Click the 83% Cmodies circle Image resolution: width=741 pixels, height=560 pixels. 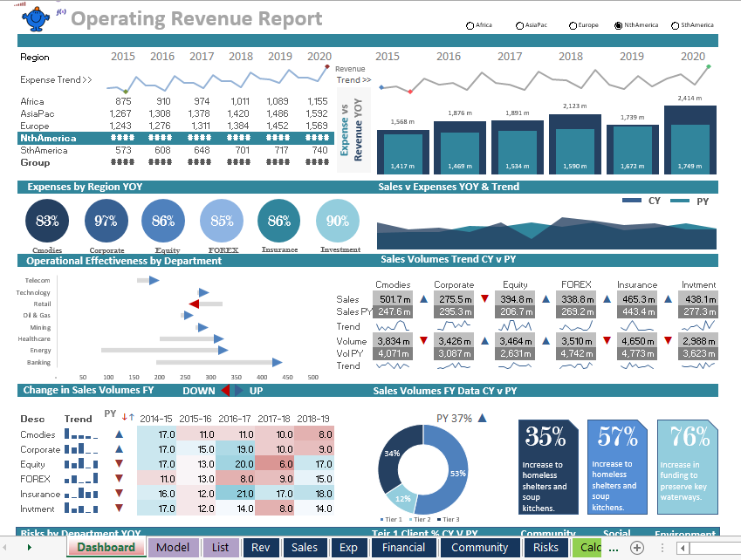click(47, 221)
